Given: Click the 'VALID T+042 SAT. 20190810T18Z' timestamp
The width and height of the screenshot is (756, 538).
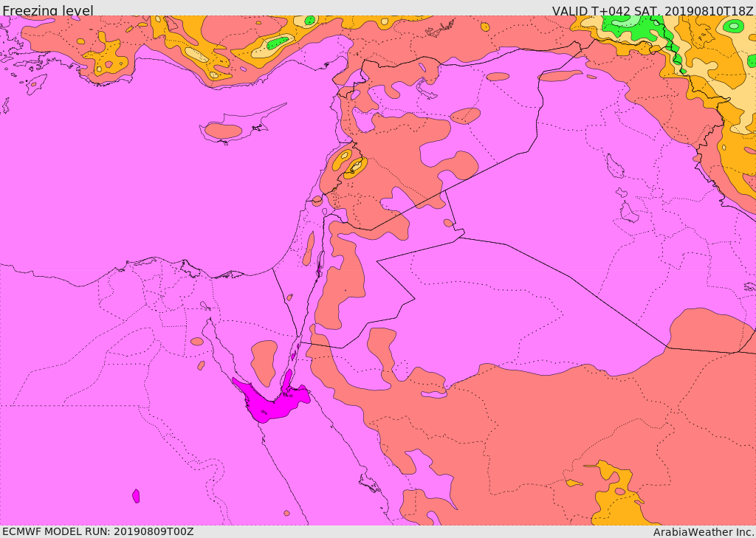Looking at the screenshot, I should 653,10.
